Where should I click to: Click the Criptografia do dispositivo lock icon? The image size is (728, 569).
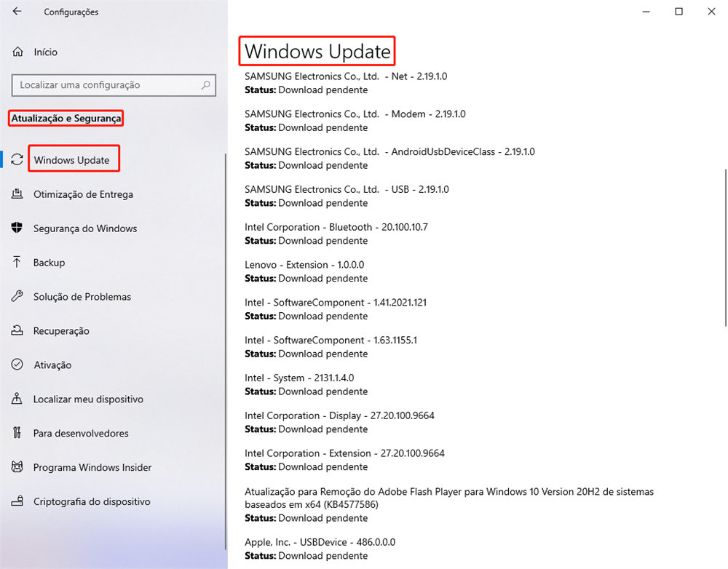(17, 501)
